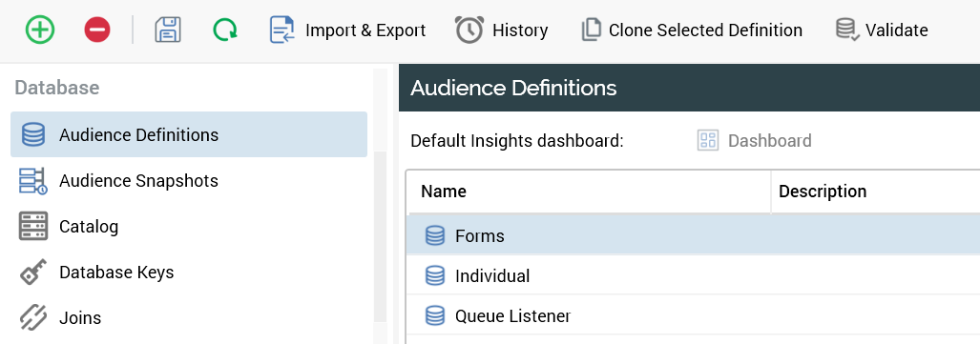Select the Queue Listener definition row
This screenshot has height=344, width=980.
pyautogui.click(x=693, y=316)
